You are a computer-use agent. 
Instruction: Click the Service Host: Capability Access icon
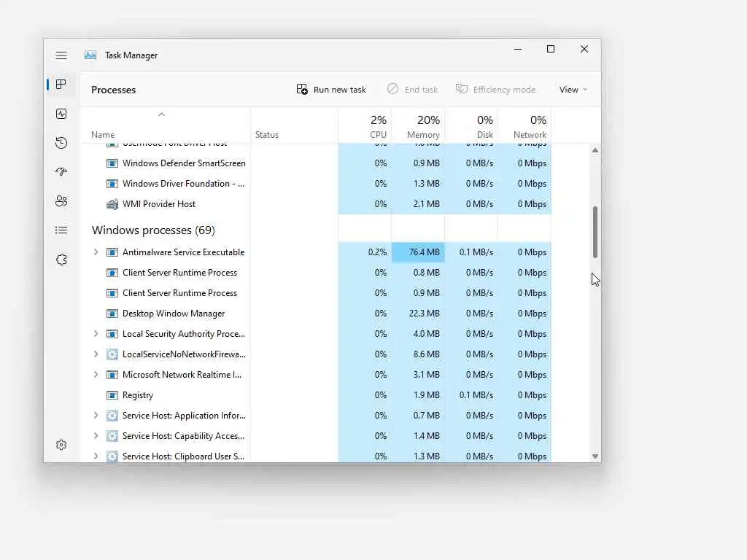click(112, 436)
